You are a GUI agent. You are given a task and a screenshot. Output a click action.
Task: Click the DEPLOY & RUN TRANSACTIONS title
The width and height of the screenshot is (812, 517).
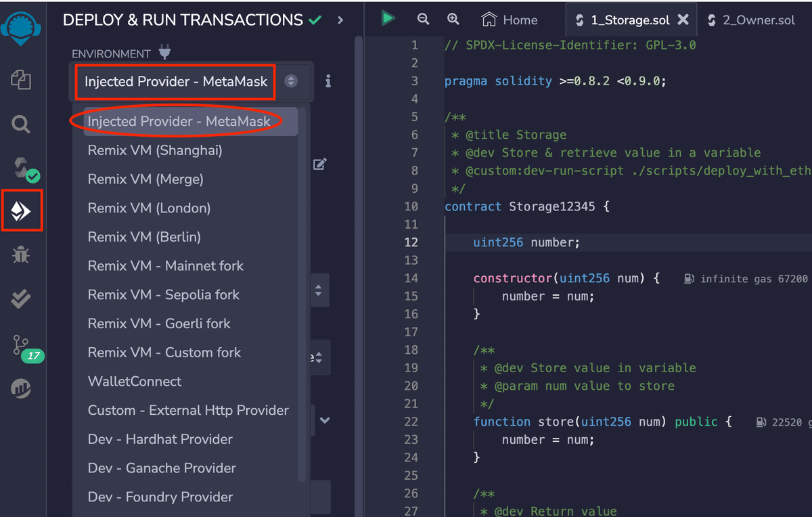click(183, 20)
